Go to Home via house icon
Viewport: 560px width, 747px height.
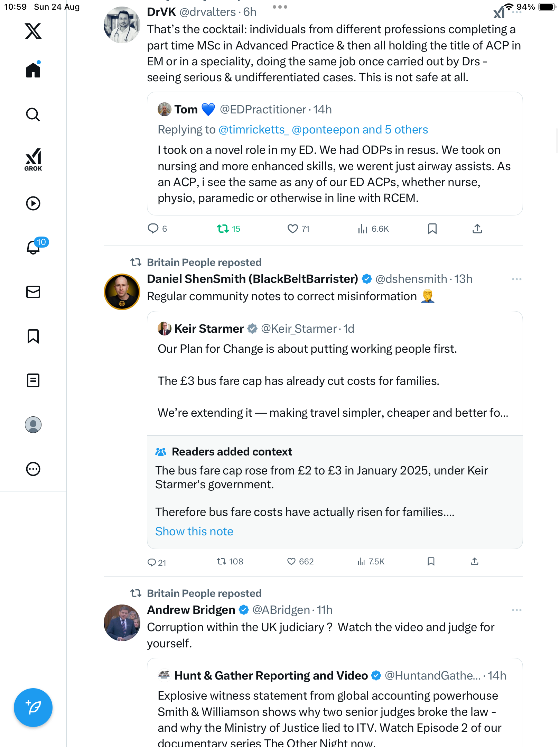point(33,70)
